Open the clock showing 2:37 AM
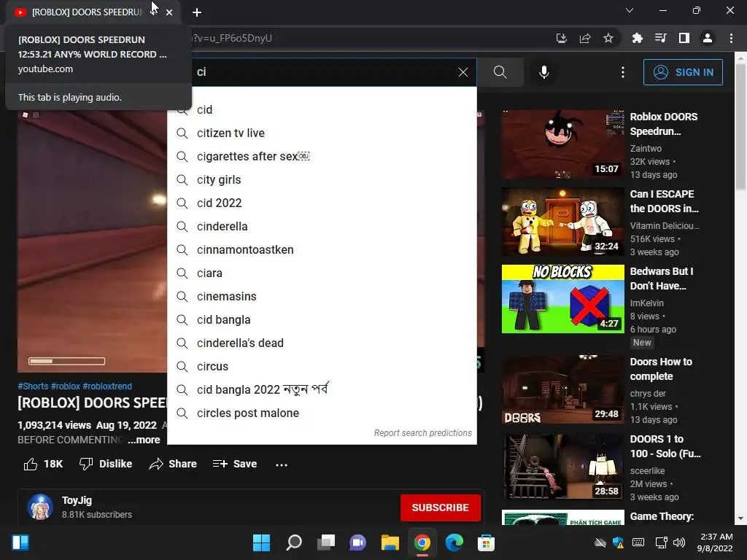The height and width of the screenshot is (560, 747). point(715,542)
